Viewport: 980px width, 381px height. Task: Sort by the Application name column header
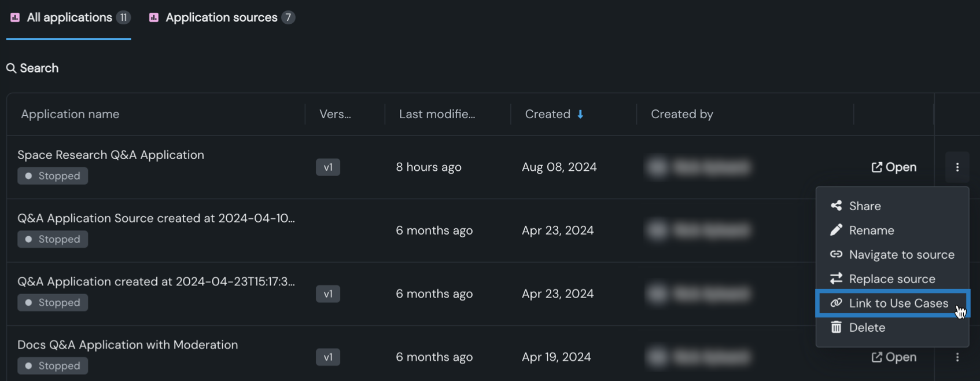point(70,114)
